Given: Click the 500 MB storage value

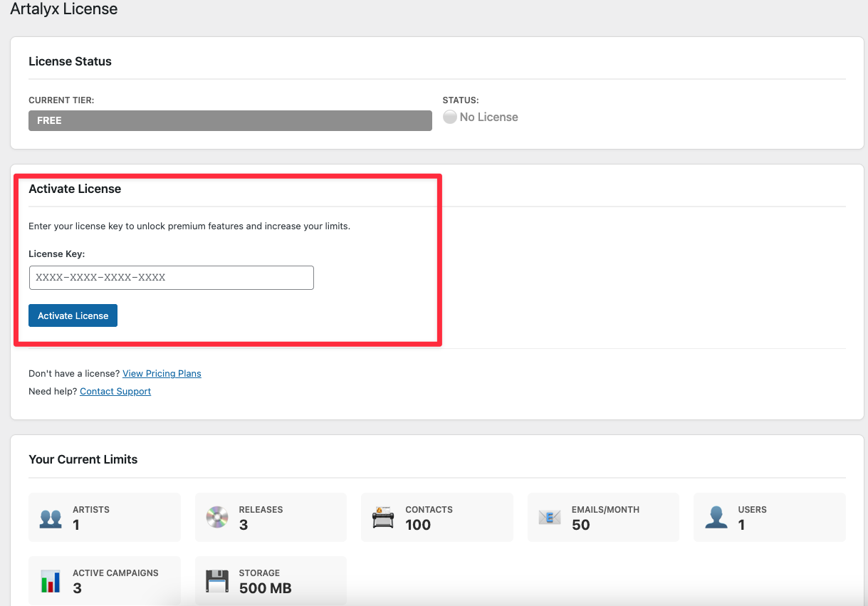Looking at the screenshot, I should (x=265, y=588).
